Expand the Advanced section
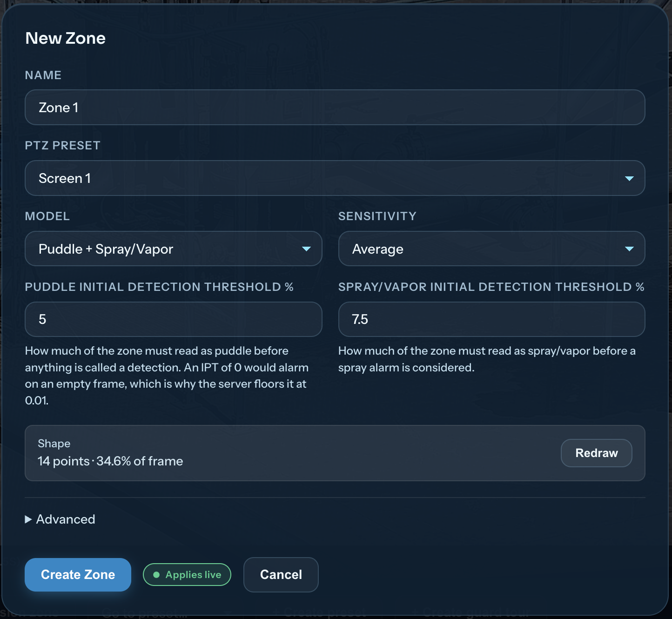Viewport: 672px width, 619px height. click(x=60, y=519)
